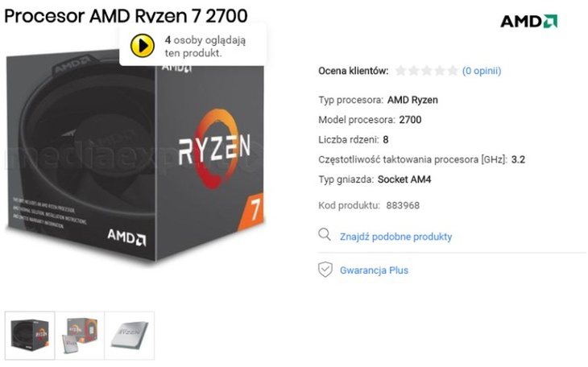Screen dimensions: 588x367
Task: Click the Procesor AMD Ryzen 7 2700 title
Action: click(x=126, y=16)
